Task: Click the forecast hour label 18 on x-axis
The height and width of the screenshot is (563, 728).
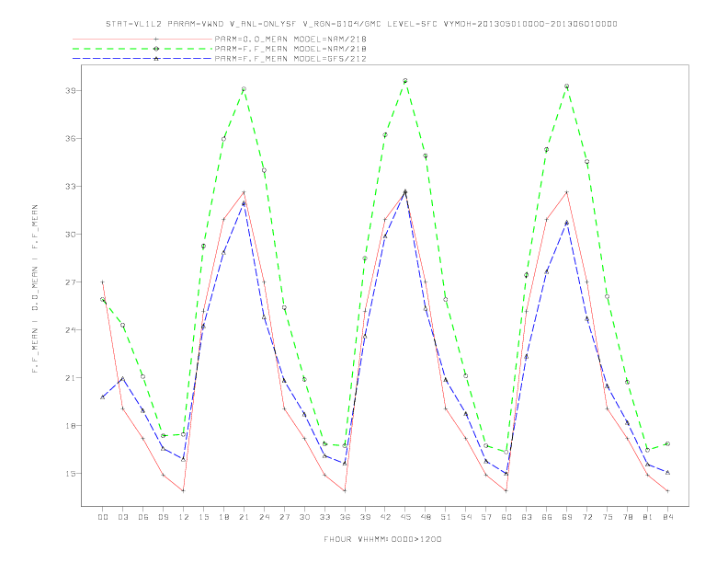Action: 223,517
